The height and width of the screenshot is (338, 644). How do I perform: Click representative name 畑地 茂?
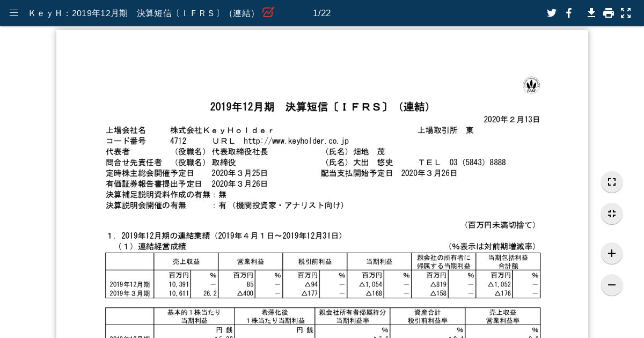point(369,152)
